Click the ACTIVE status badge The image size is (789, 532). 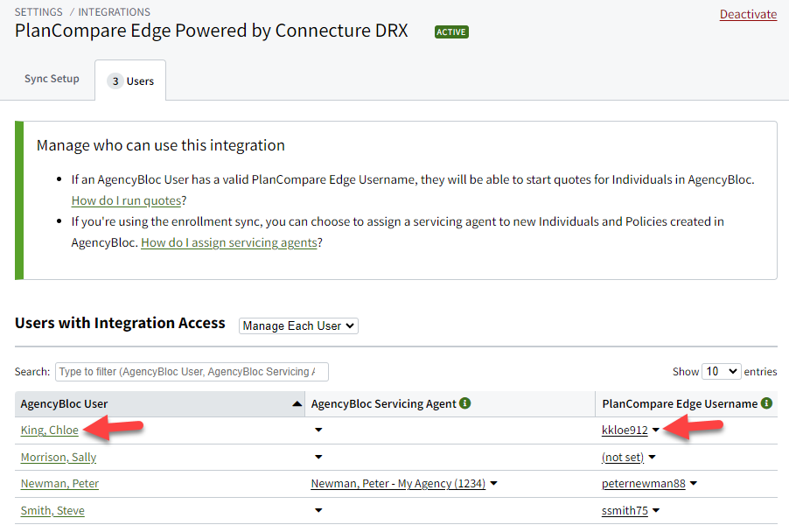coord(451,32)
